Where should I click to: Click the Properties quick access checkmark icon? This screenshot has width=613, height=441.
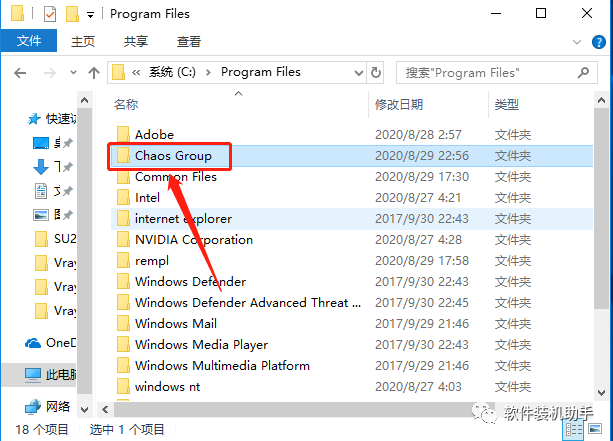(50, 14)
